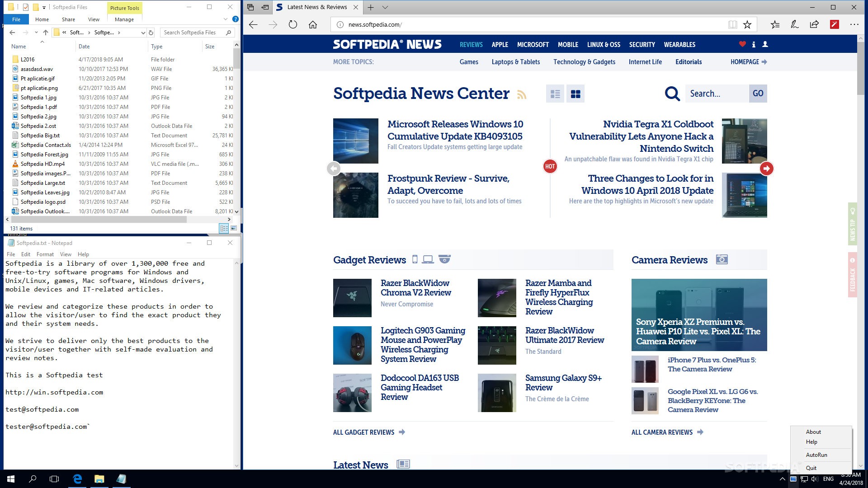The image size is (868, 488).
Task: Click ALL GADGET REVIEWS link
Action: coord(369,432)
